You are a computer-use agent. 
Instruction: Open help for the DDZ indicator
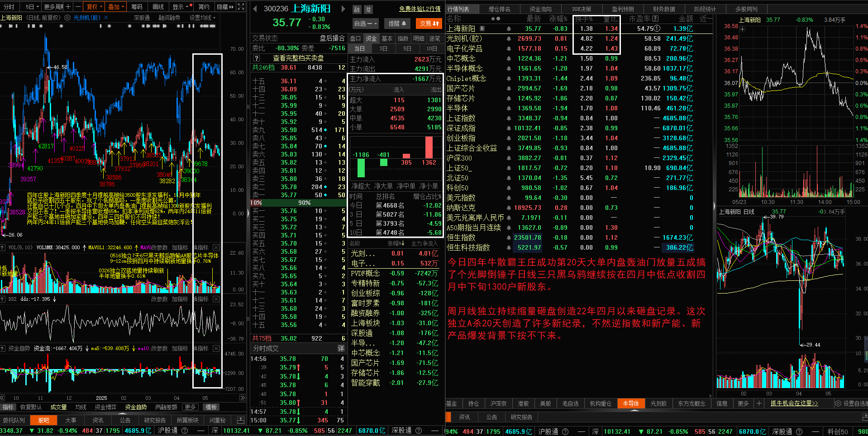coord(3,299)
